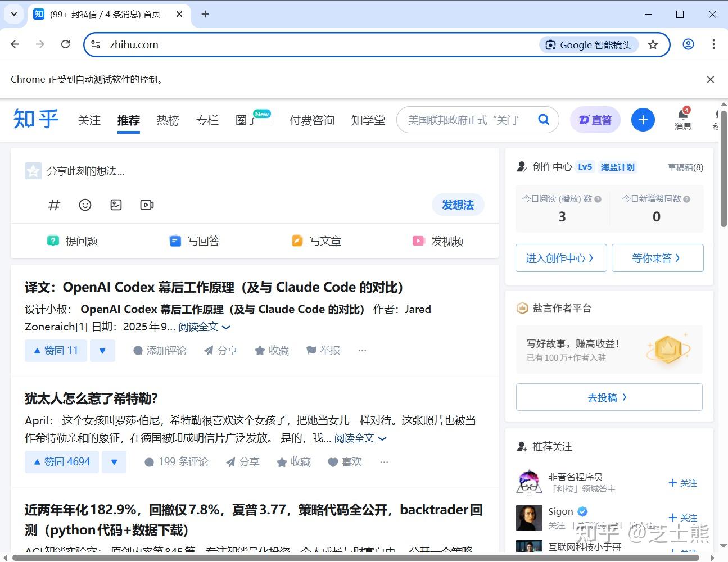Toggle 喜欢 on the second post
This screenshot has width=728, height=562.
click(x=345, y=461)
